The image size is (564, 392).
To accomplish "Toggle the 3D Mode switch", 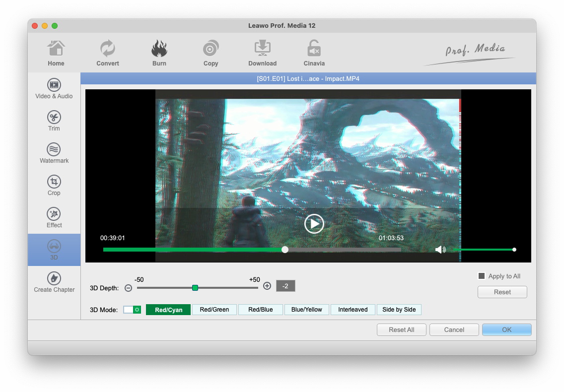I will [x=132, y=310].
